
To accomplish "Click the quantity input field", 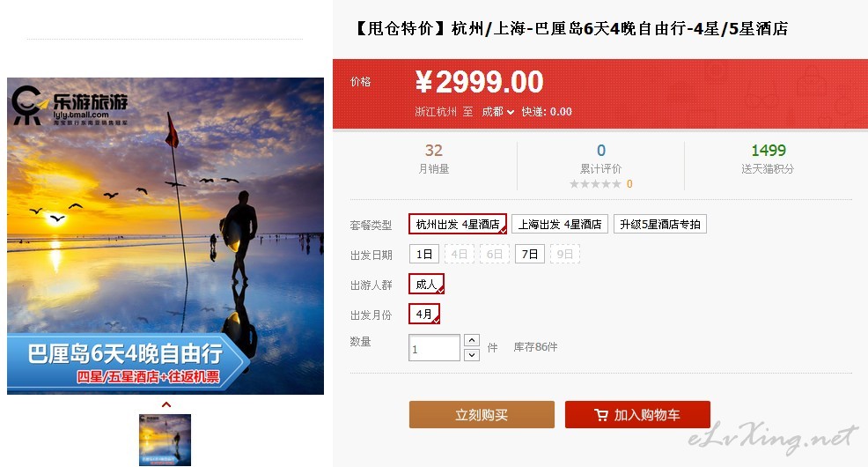I will click(x=435, y=348).
